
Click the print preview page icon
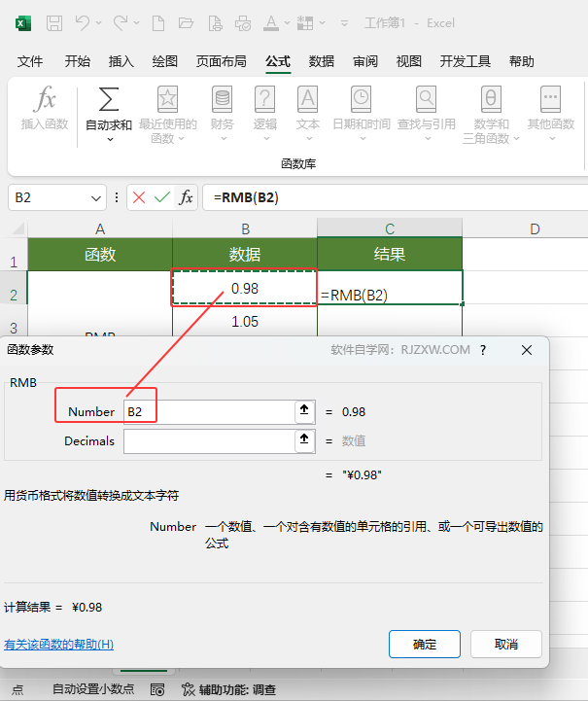click(215, 22)
